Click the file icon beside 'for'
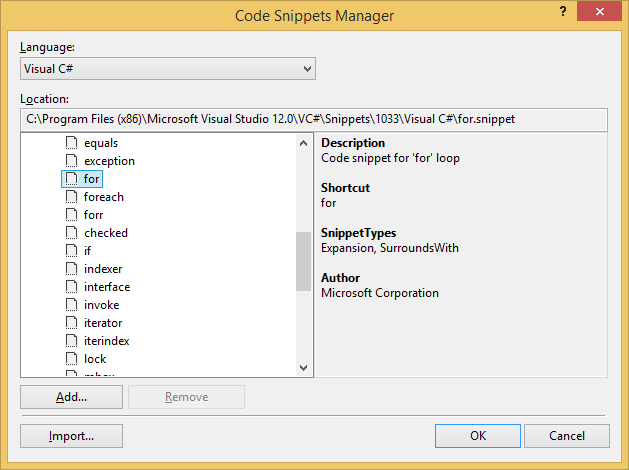Screen dimensions: 629x470 [x=71, y=179]
